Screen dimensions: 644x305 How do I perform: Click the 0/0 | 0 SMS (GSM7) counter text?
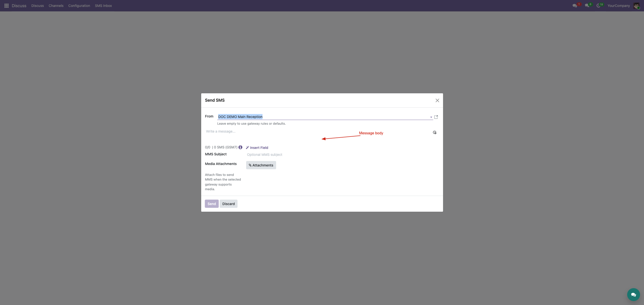click(x=221, y=147)
